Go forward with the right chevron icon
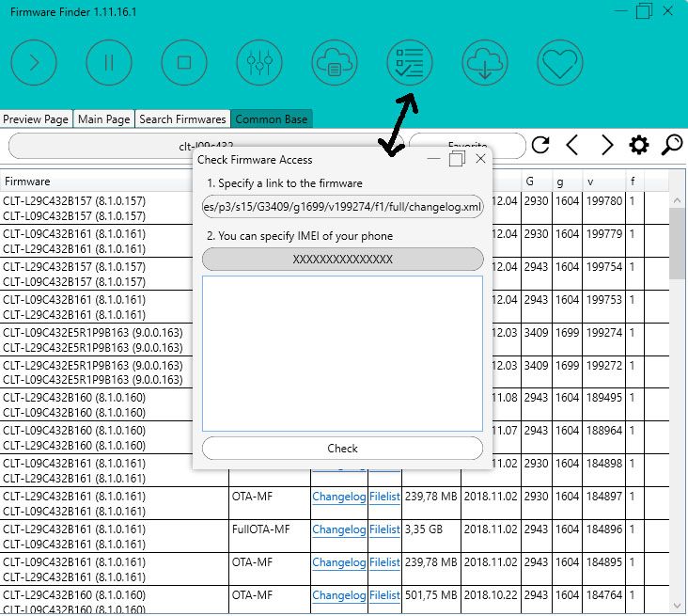The width and height of the screenshot is (688, 616). (x=607, y=145)
